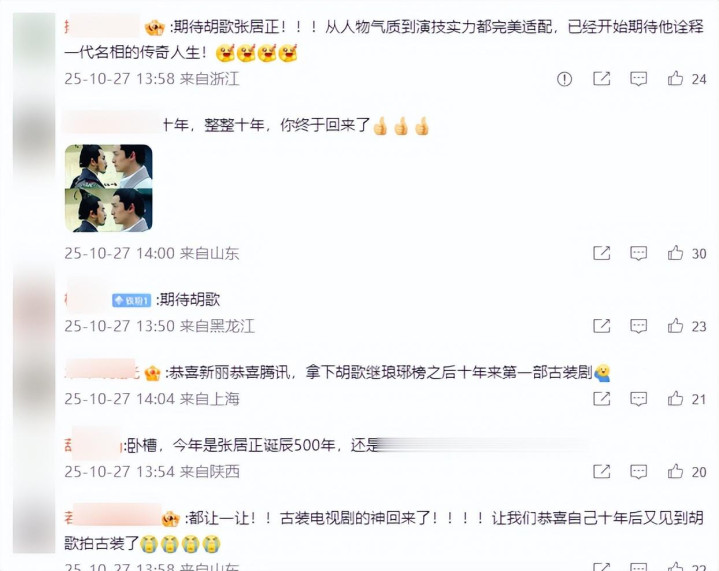Share the Heilongjiang 期待胡歌 comment
Screen dimensions: 719x571
point(601,326)
